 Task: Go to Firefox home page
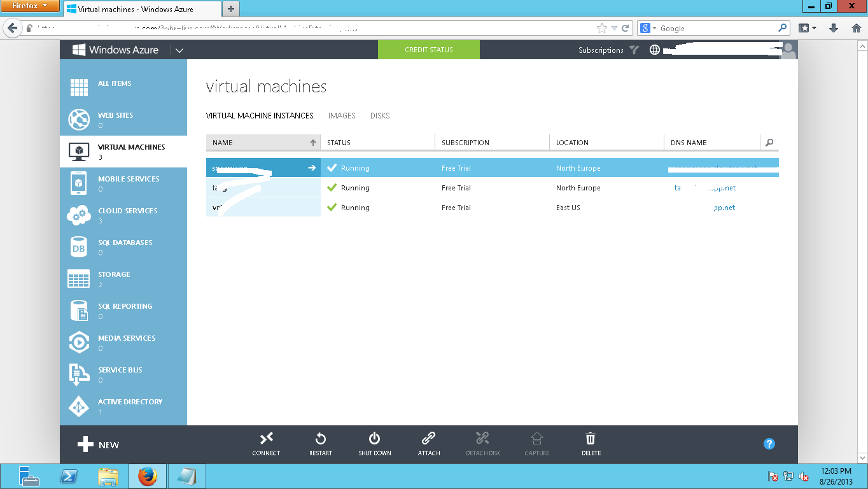pos(856,28)
